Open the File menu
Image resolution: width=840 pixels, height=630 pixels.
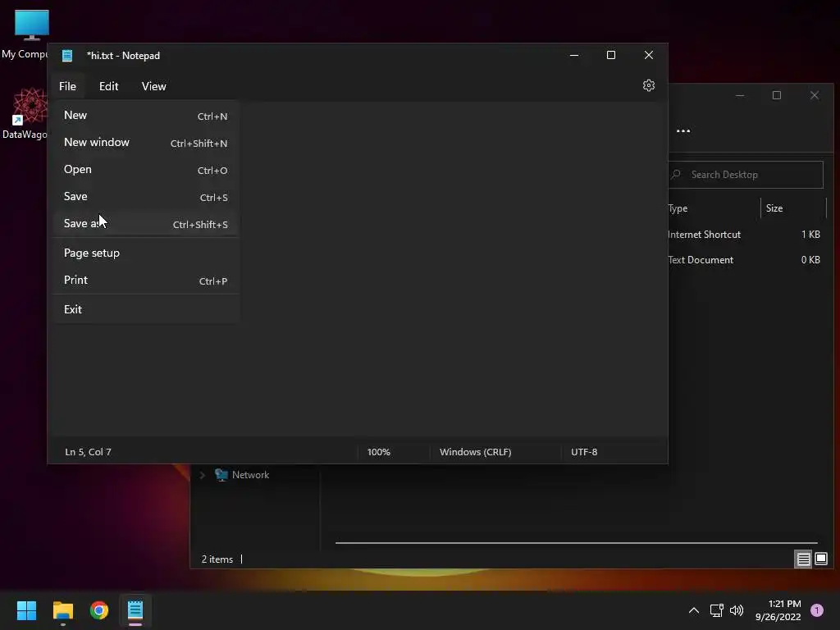click(67, 86)
